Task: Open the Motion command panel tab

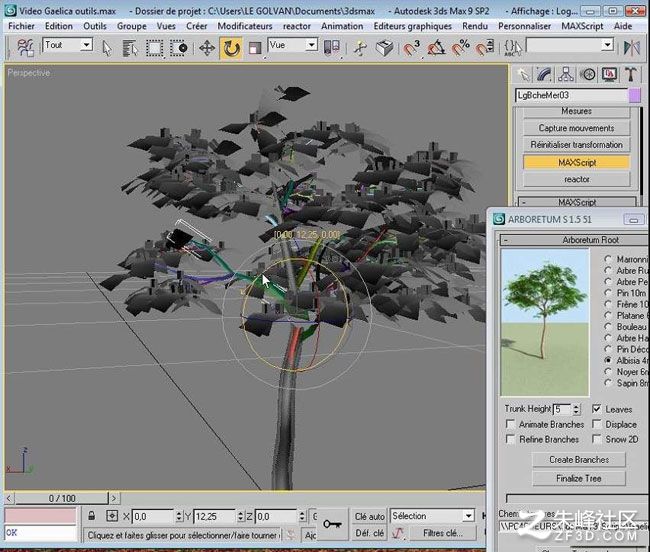Action: pos(587,75)
